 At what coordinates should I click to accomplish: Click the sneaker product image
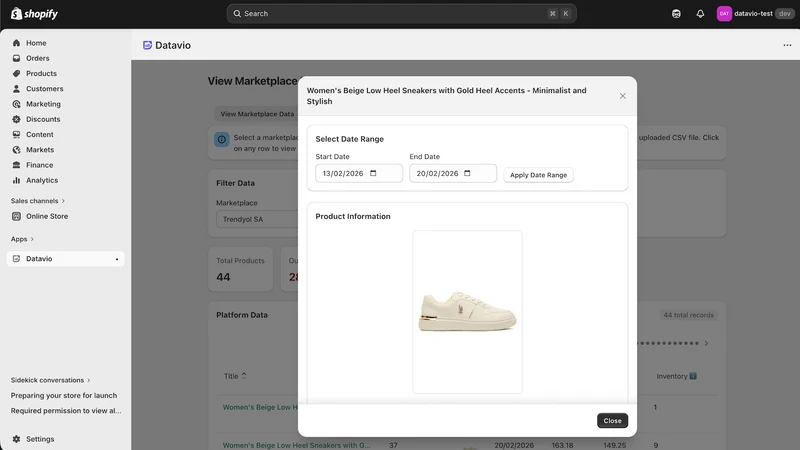click(467, 312)
